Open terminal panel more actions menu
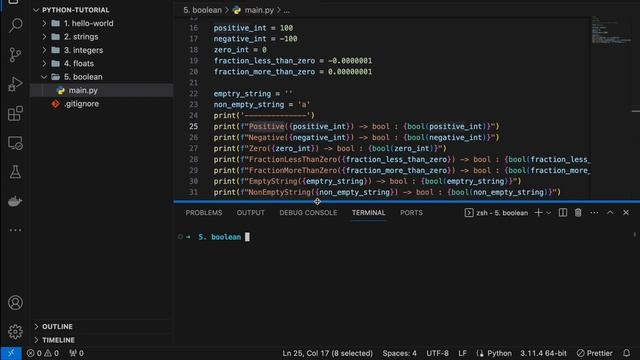Screen dimensions: 640x360 coord(594,213)
